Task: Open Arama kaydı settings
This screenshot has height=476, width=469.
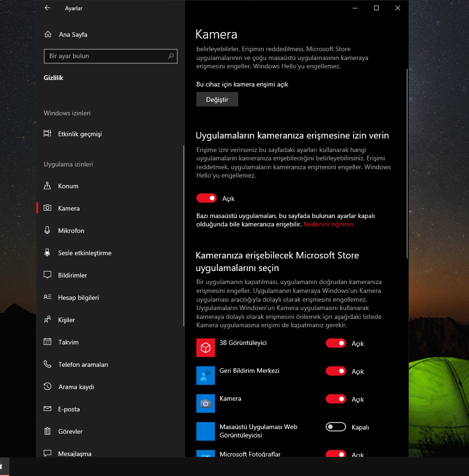Action: pyautogui.click(x=110, y=387)
